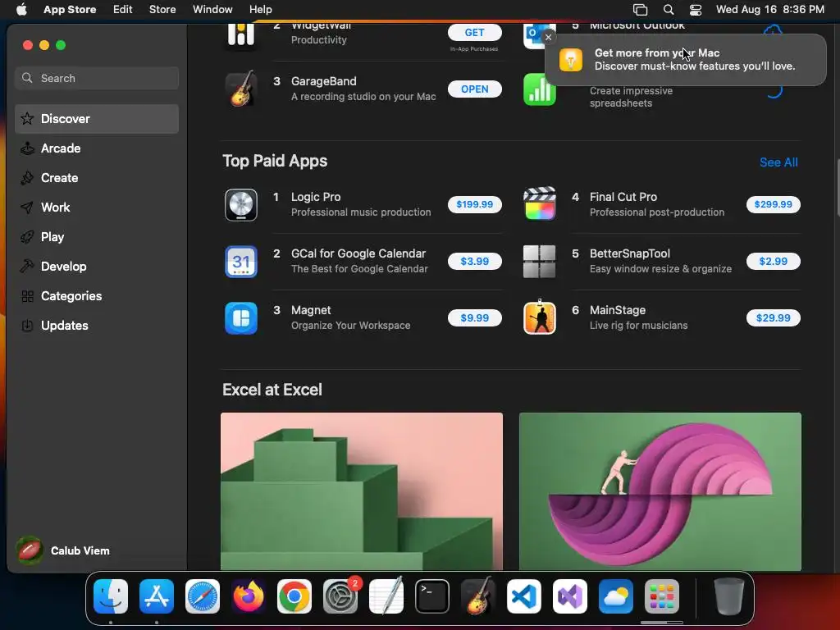Screen dimensions: 840x630
Task: Open the GCal for Google Calendar icon
Action: [241, 262]
